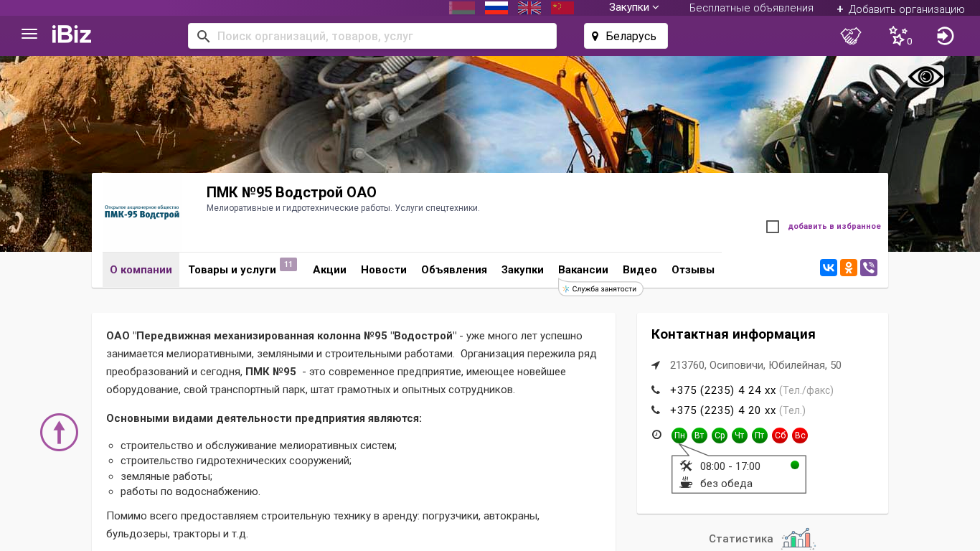The width and height of the screenshot is (980, 551).
Task: Click the search magnifier icon
Action: coord(203,36)
